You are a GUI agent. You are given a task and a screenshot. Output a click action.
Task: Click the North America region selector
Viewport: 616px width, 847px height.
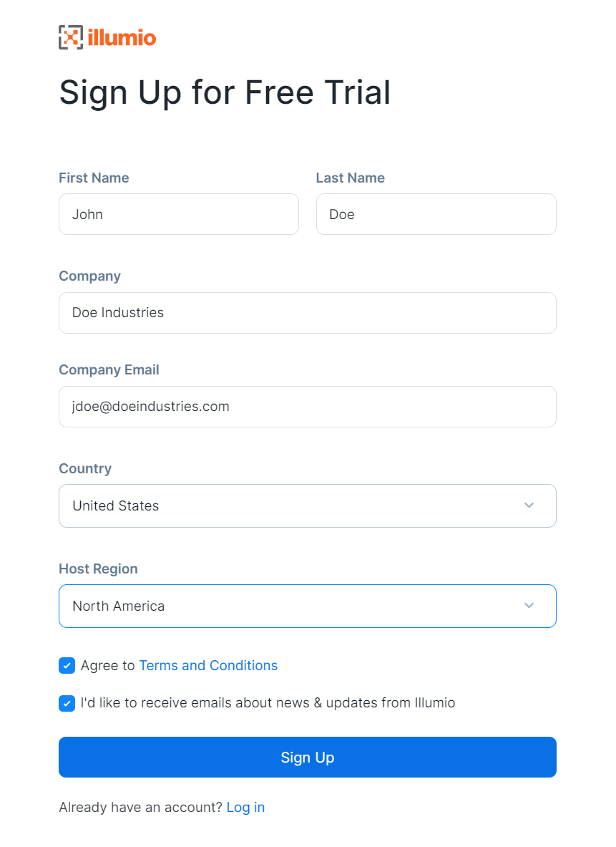pos(308,606)
